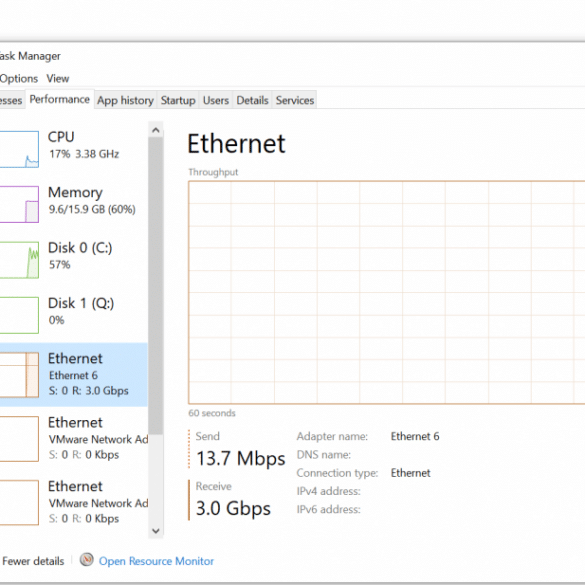Open Disk 0 (C:) performance view

74,260
